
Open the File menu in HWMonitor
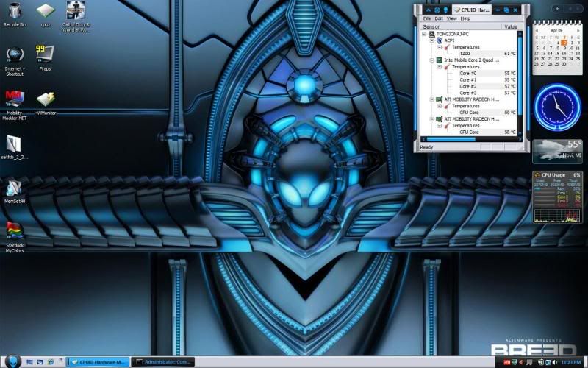(x=427, y=18)
